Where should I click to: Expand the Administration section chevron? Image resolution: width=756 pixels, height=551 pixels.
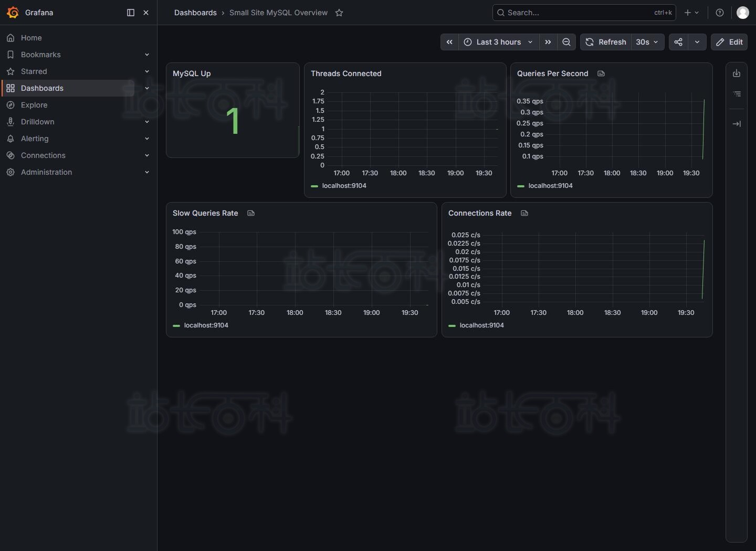click(x=147, y=172)
